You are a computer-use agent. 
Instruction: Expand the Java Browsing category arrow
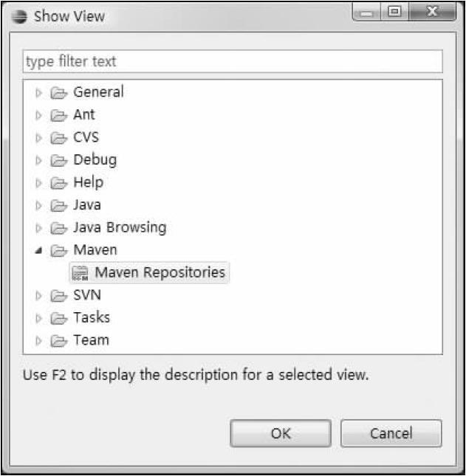(39, 228)
